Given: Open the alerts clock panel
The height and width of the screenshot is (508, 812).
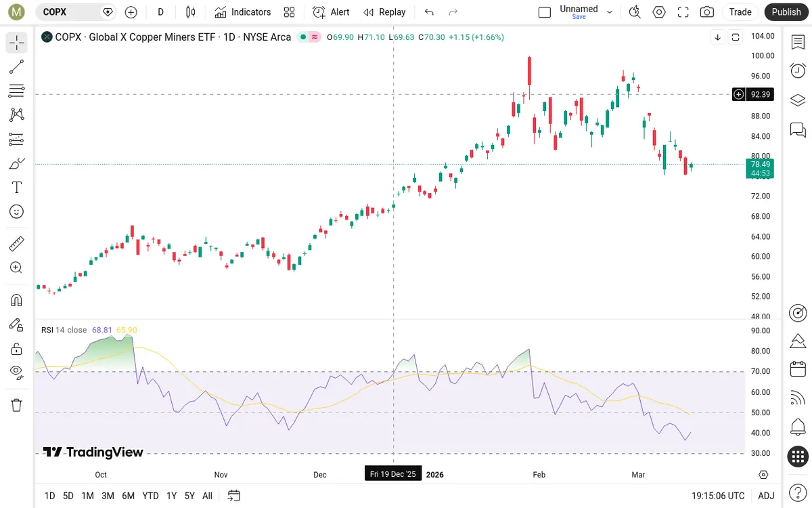Looking at the screenshot, I should point(798,71).
